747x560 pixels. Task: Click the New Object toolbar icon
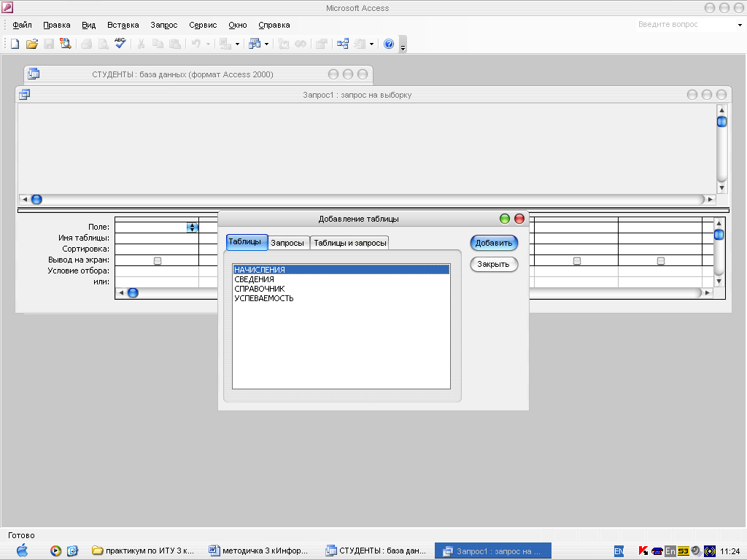tap(360, 44)
